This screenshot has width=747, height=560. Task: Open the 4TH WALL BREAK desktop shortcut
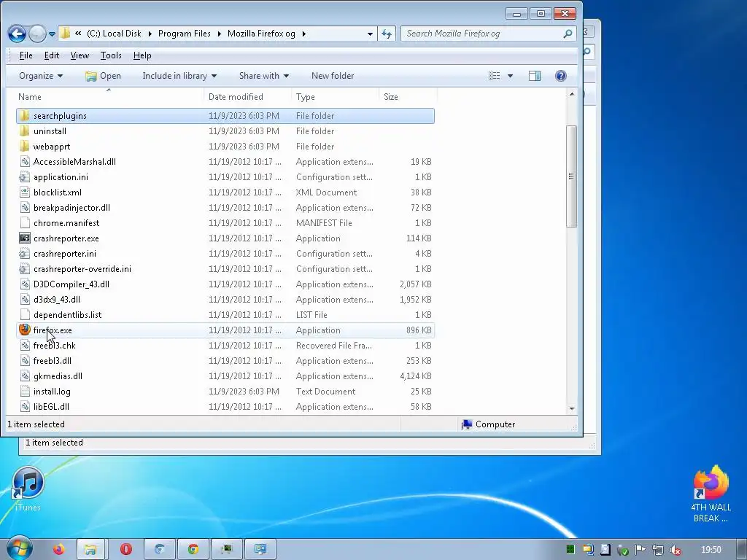point(711,494)
